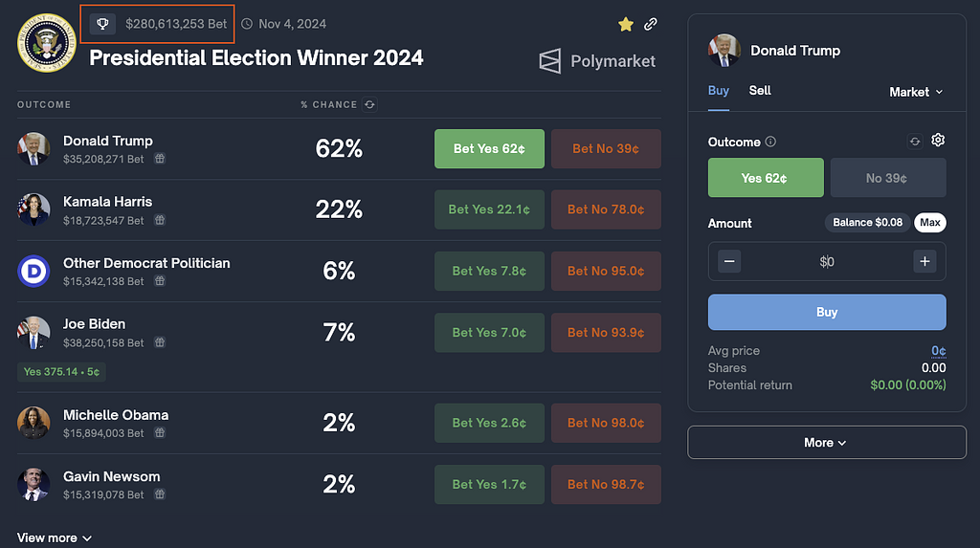Toggle the gold star favorite icon
The width and height of the screenshot is (980, 548).
point(626,24)
